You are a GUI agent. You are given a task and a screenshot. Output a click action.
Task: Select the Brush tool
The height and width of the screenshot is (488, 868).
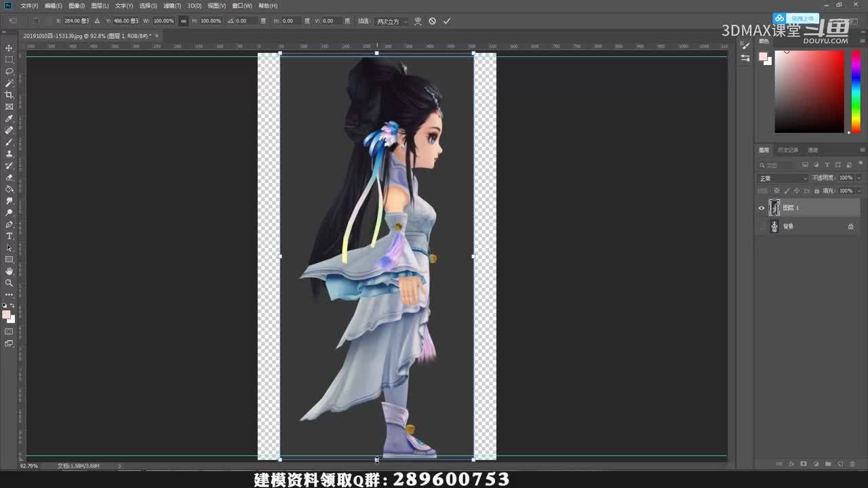9,142
